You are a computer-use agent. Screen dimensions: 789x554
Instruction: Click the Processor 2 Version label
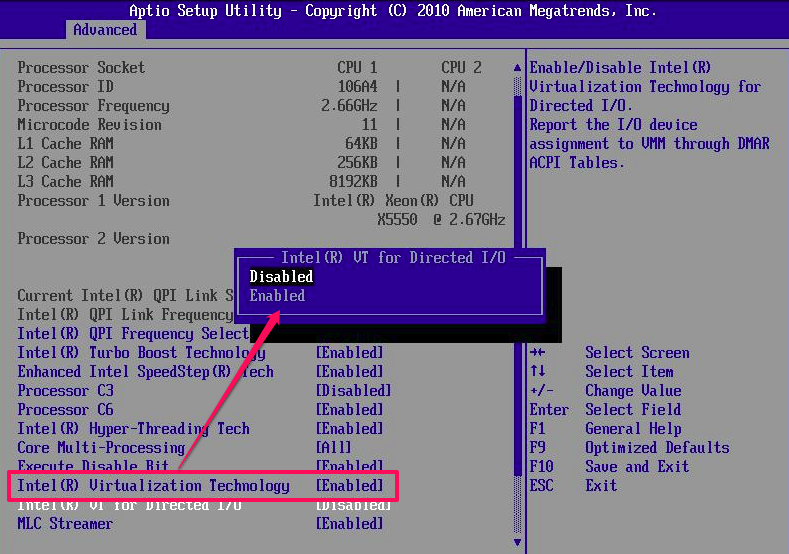click(93, 239)
